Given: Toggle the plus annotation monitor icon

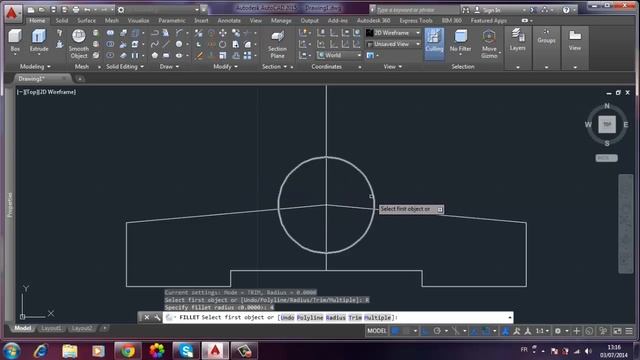Looking at the screenshot, I should (576, 331).
